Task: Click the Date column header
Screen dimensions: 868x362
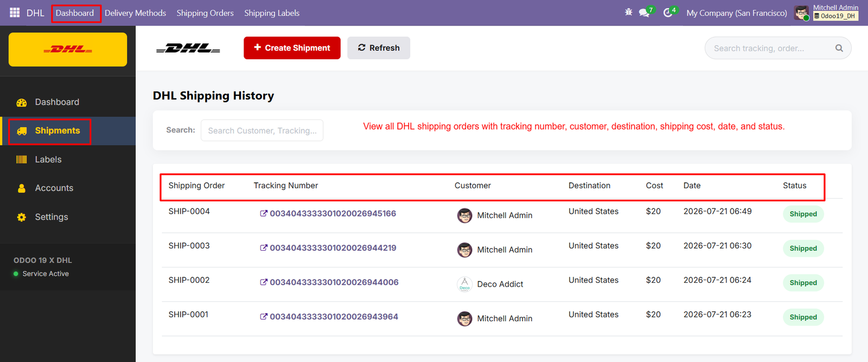Action: 692,186
